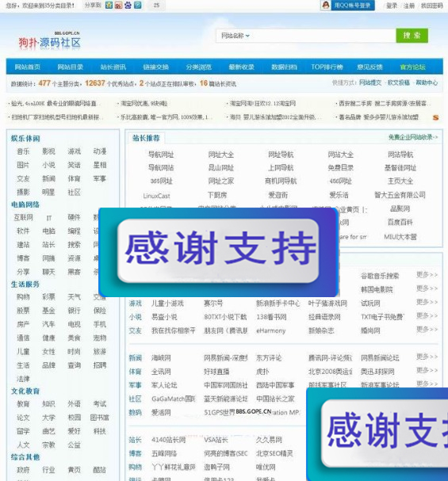
Task: Share to Sina Weibo icon
Action: click(x=118, y=5)
